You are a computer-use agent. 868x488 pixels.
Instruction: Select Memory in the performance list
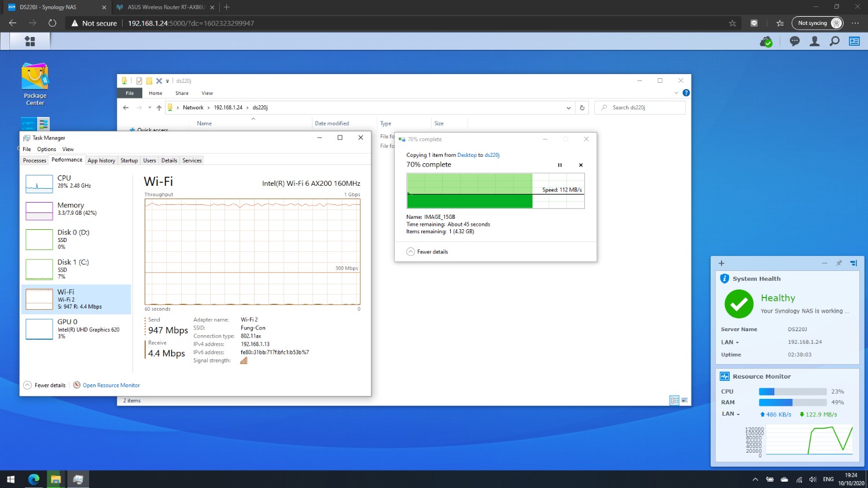point(77,210)
